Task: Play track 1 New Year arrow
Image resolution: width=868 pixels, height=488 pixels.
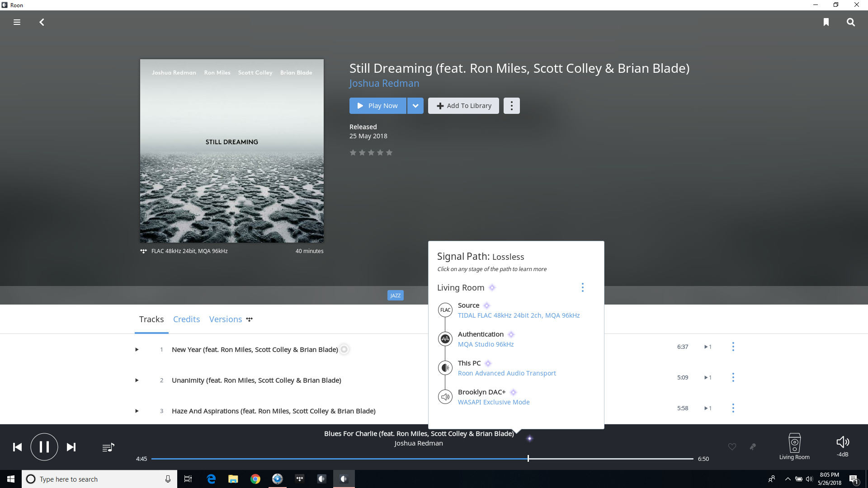Action: coord(137,350)
